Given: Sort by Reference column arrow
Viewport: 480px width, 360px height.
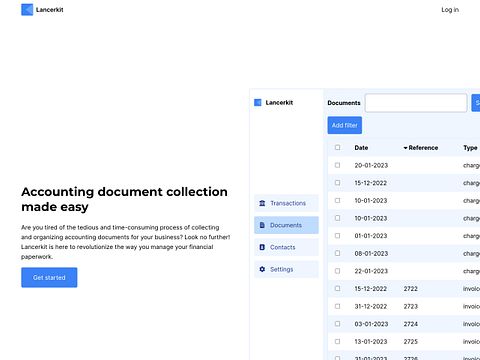Looking at the screenshot, I should tap(405, 148).
